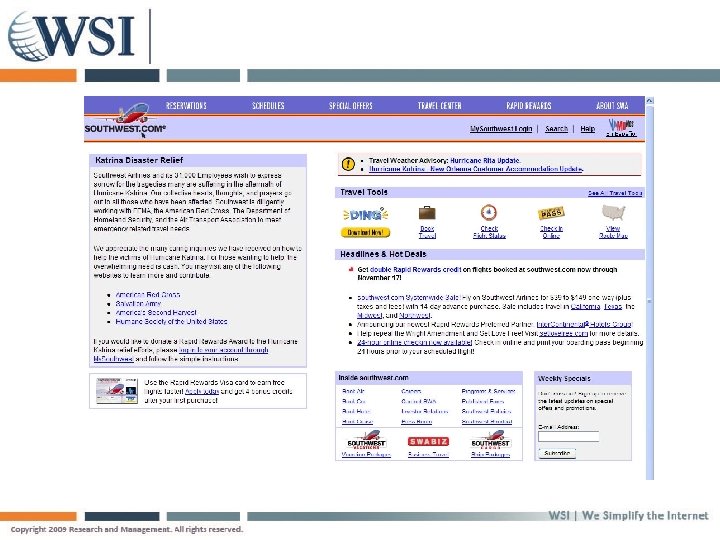Click the briefcase Book Travel icon
This screenshot has height=540, width=720.
click(x=427, y=213)
